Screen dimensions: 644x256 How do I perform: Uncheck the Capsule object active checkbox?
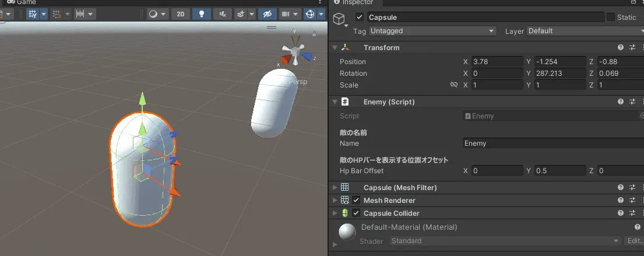360,17
